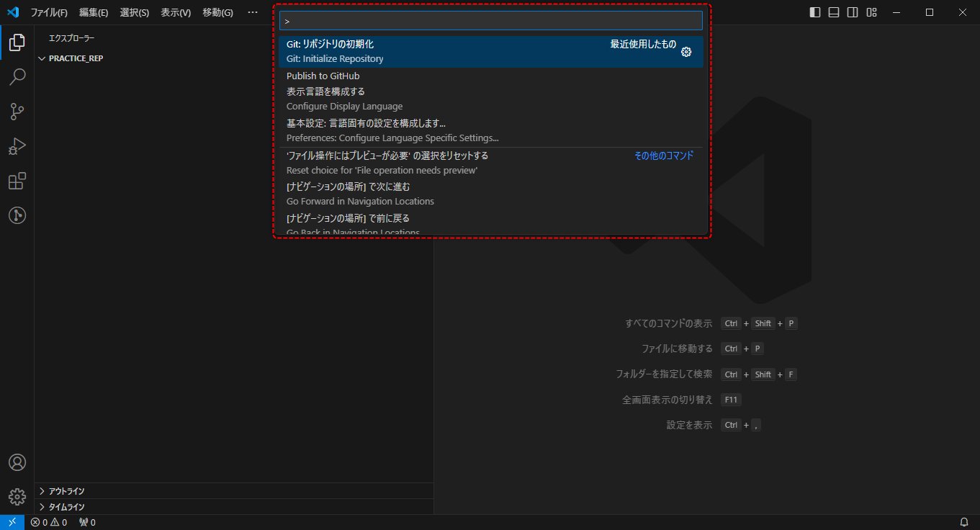This screenshot has width=980, height=530.
Task: Open the overflow menu with three dots
Action: pyautogui.click(x=253, y=12)
